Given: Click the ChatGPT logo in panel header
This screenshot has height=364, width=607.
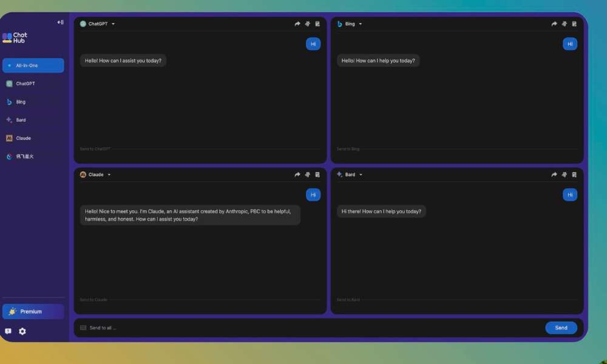Looking at the screenshot, I should pos(83,24).
